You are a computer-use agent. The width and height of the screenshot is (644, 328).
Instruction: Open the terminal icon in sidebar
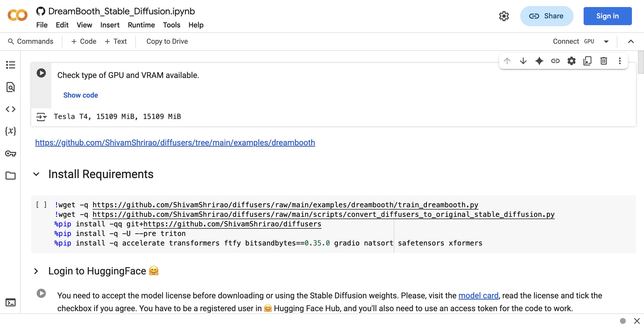pyautogui.click(x=11, y=302)
